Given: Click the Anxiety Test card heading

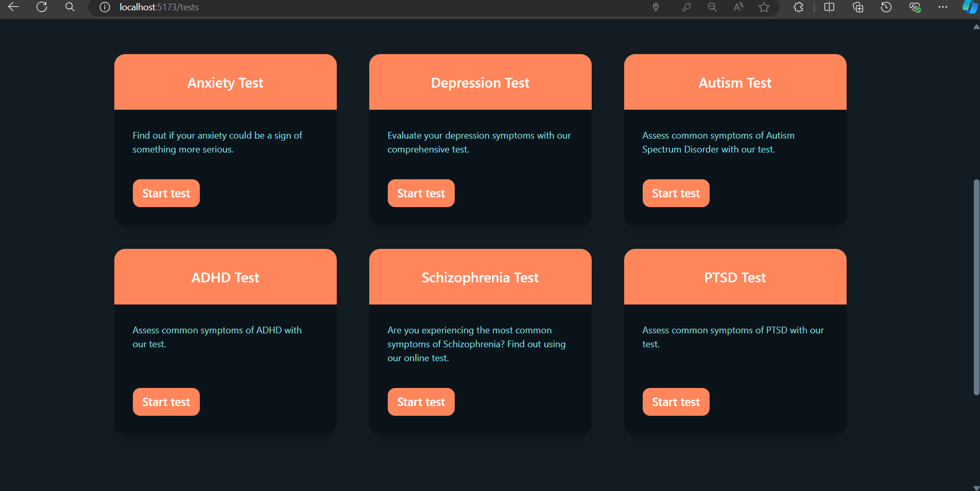Looking at the screenshot, I should click(x=225, y=83).
